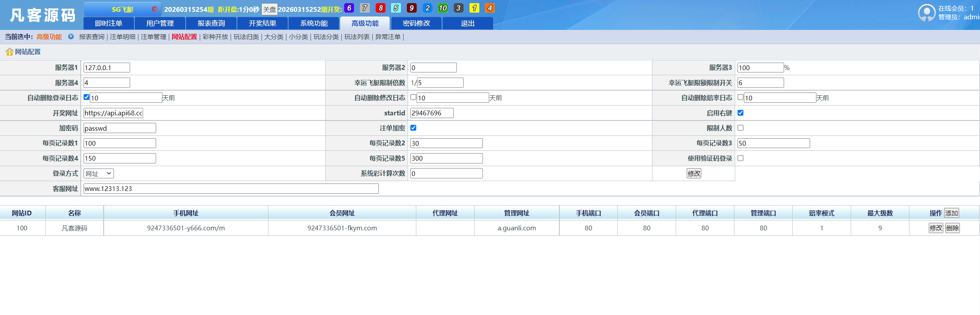980x315 pixels.
Task: Open 玩法分类 submenu link
Action: (x=326, y=37)
